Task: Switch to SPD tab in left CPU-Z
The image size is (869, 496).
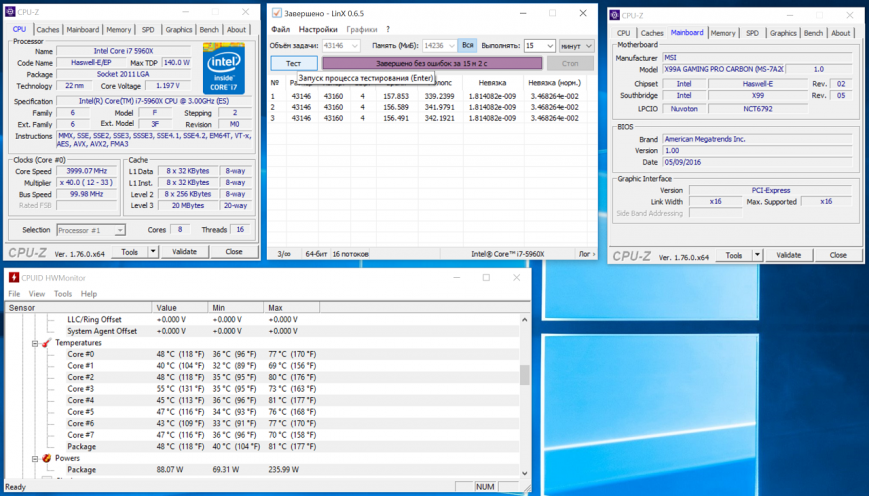Action: (148, 29)
